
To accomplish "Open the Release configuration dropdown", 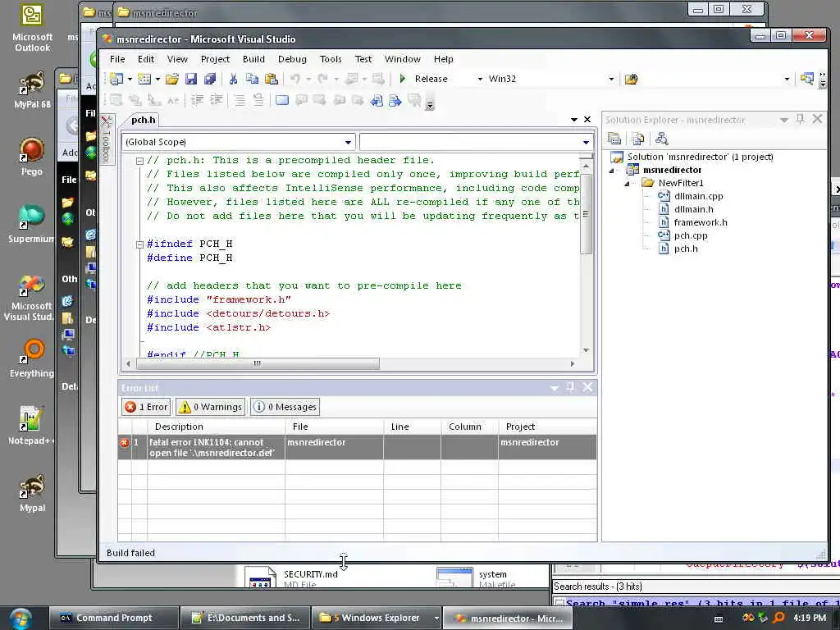I will [x=479, y=79].
